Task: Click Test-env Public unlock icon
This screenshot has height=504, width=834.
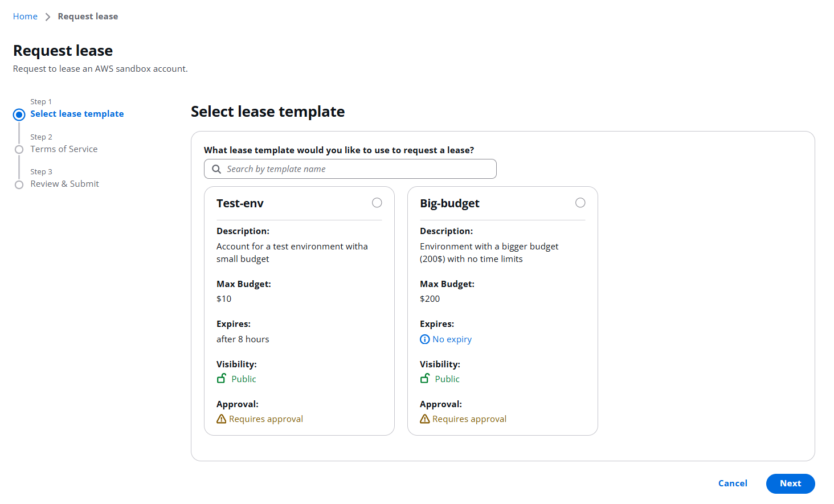Action: tap(222, 379)
